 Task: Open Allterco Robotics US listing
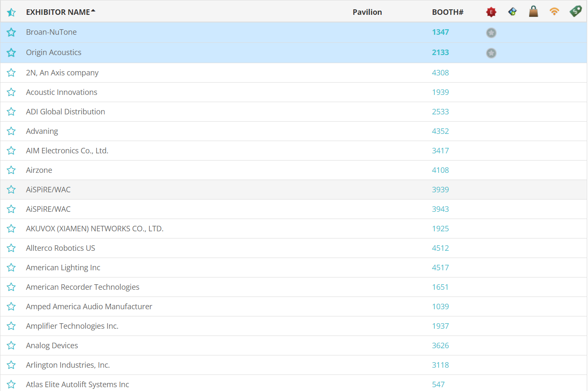tap(61, 248)
